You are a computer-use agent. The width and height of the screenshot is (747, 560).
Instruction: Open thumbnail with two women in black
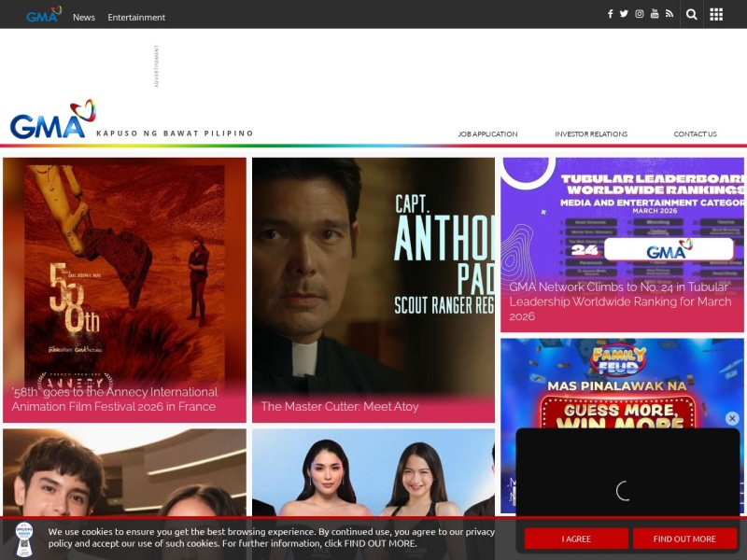click(373, 472)
